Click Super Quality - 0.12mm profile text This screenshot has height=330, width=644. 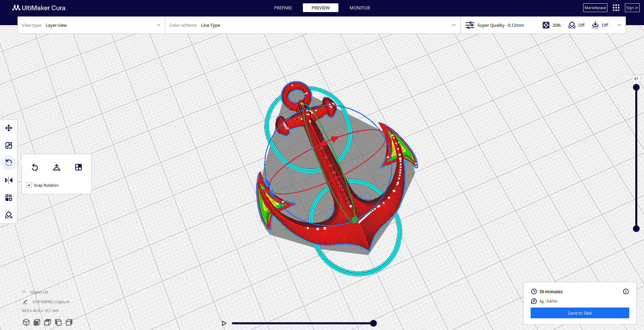500,25
